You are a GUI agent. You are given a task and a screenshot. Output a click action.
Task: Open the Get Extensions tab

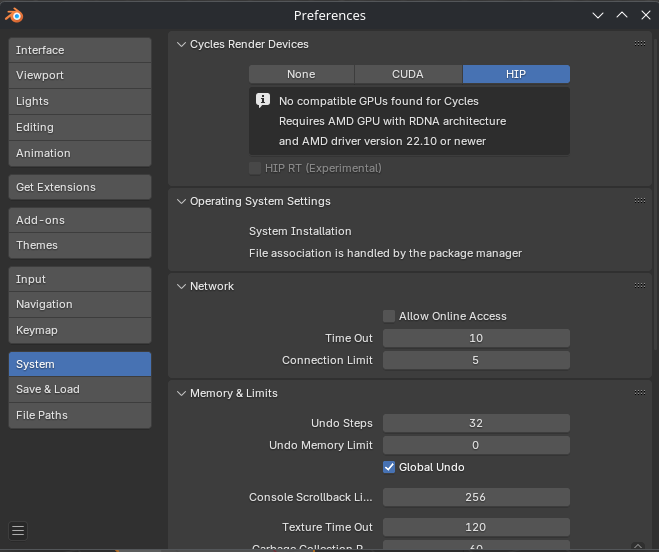80,187
